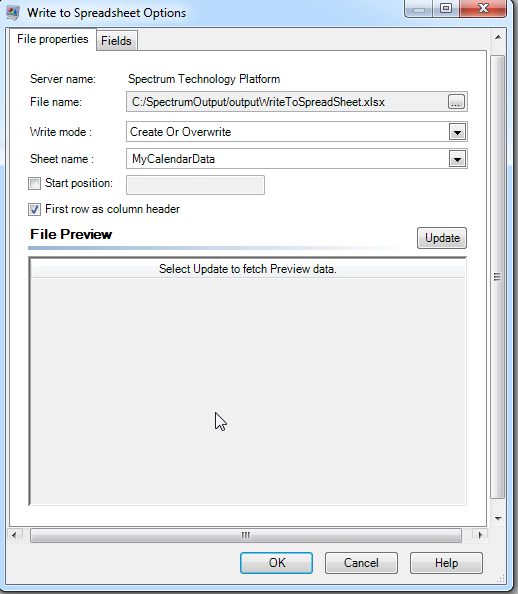Close the Write to Spreadsheet Options dialog
The width and height of the screenshot is (518, 594).
coord(483,8)
